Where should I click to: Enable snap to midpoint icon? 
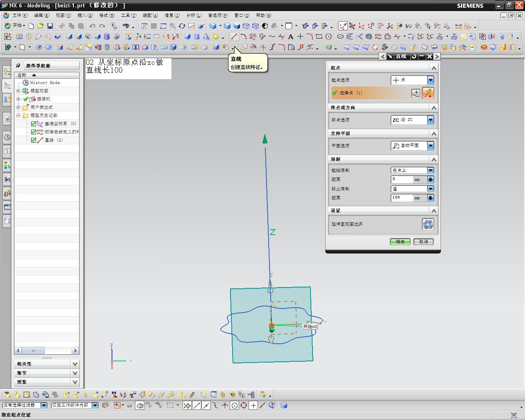coord(206,406)
